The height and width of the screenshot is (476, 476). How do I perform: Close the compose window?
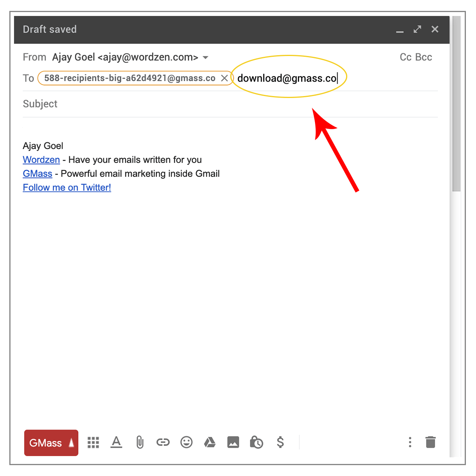pos(435,30)
